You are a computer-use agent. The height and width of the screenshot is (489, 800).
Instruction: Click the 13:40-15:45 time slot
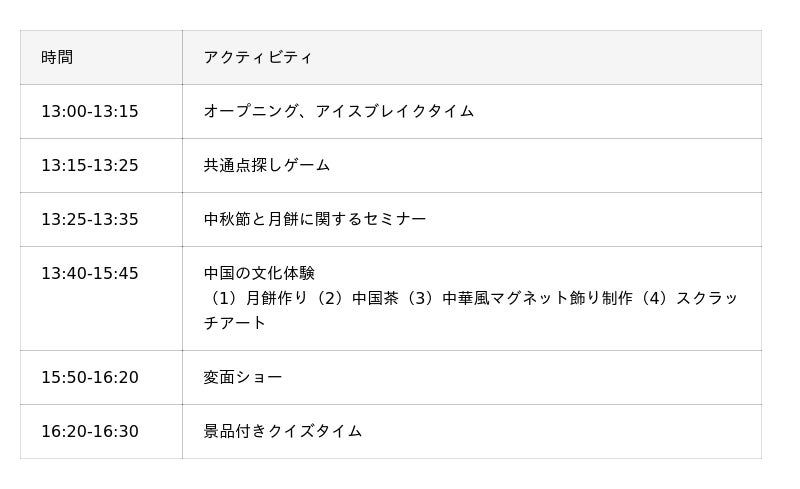pyautogui.click(x=90, y=273)
